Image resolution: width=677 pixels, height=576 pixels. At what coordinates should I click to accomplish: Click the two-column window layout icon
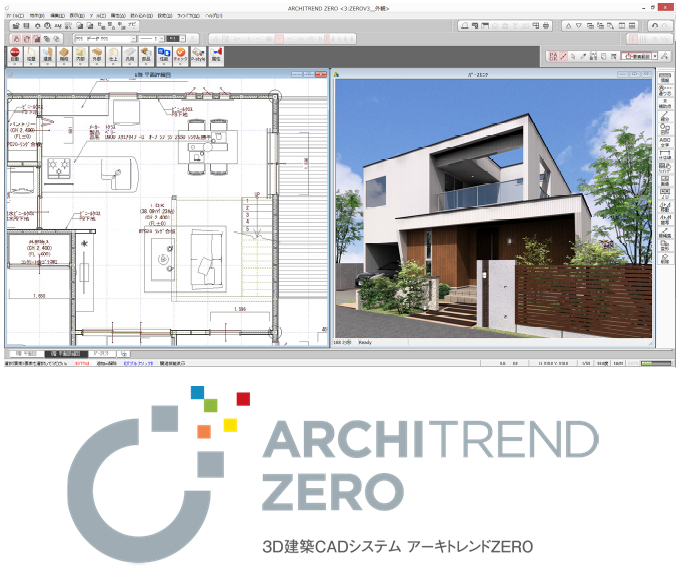click(622, 26)
